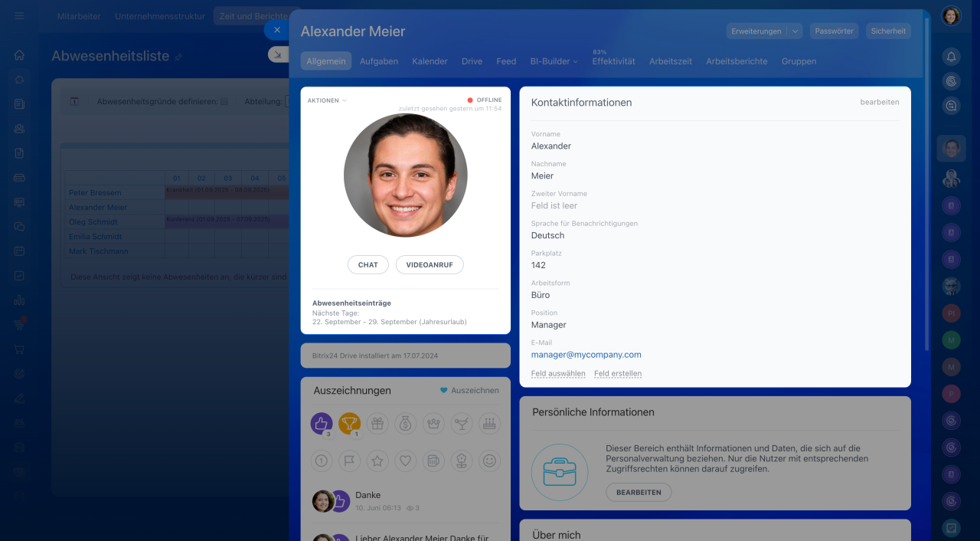Click the Auszeichnen link with heart
Viewport: 980px width, 541px height.
[x=469, y=390]
